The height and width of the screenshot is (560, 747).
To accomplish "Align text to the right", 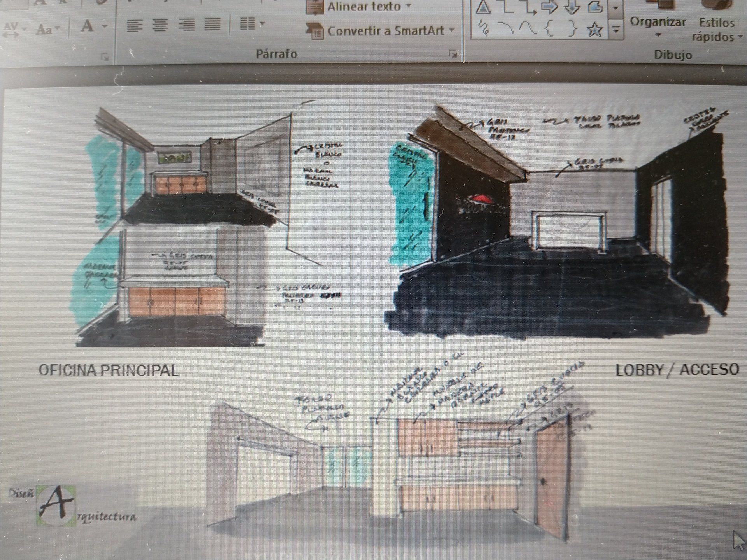I will pyautogui.click(x=186, y=25).
